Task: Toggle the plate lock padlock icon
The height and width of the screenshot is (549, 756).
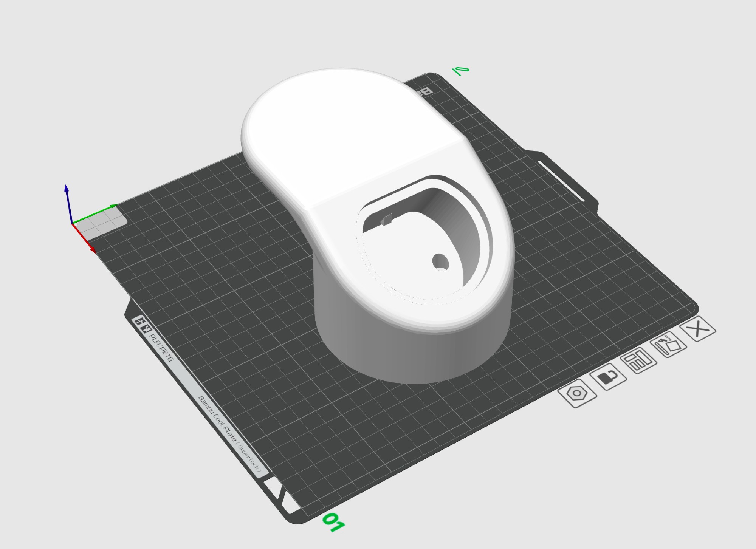Action: point(608,377)
